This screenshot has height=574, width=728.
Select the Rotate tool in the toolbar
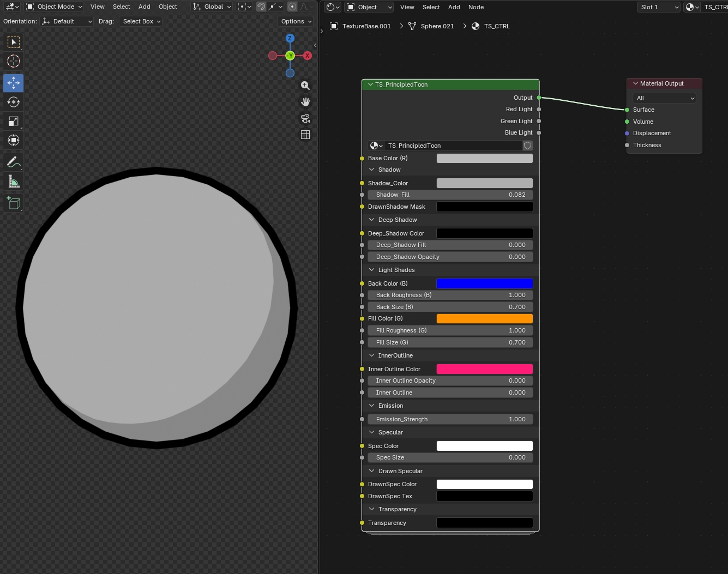coord(14,102)
